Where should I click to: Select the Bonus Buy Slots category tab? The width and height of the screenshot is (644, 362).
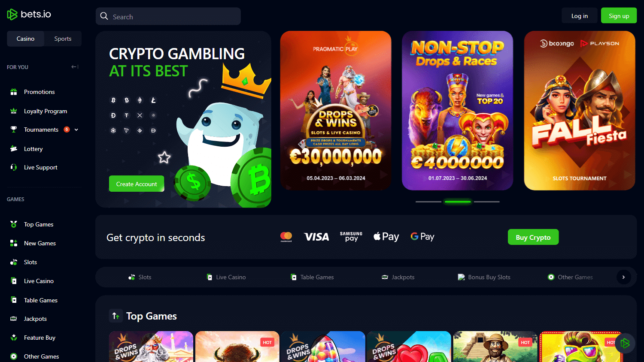tap(484, 277)
